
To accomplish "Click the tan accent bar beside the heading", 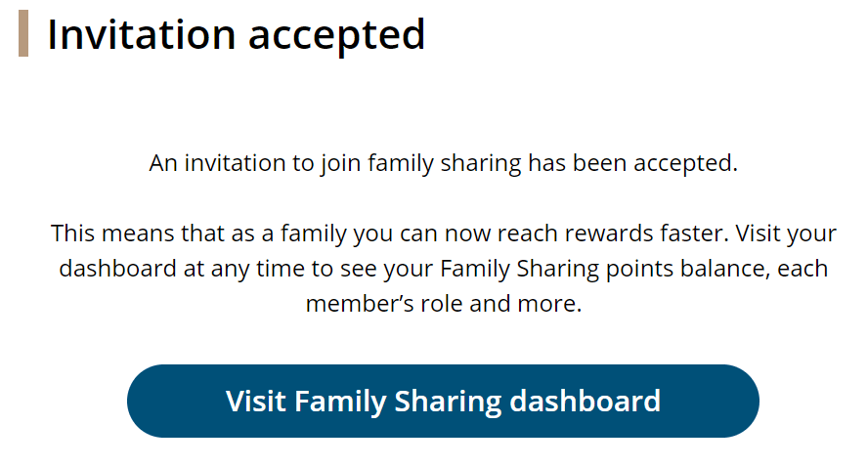I will tap(23, 34).
